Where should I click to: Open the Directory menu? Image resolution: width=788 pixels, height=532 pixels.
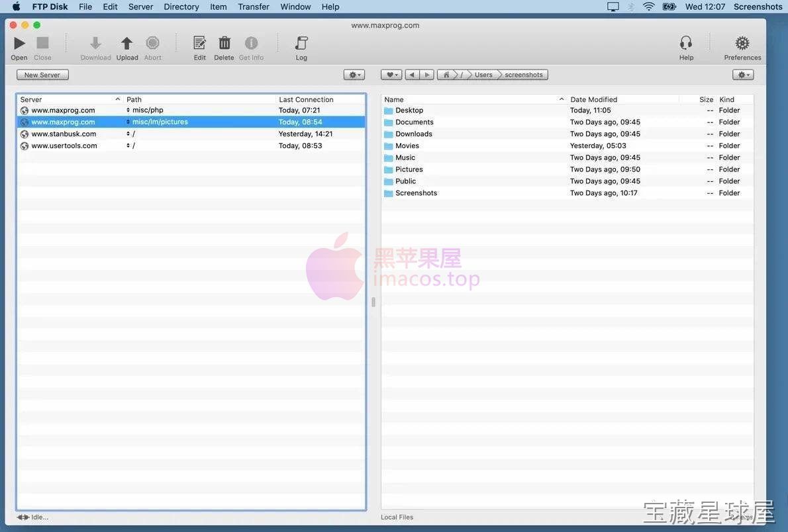click(x=181, y=7)
